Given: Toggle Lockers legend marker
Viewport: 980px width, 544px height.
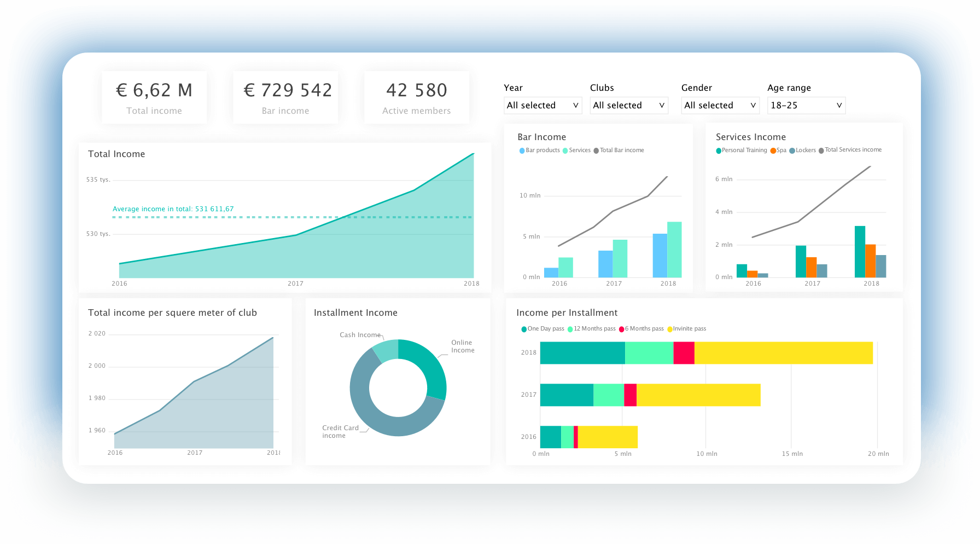Looking at the screenshot, I should coord(792,151).
